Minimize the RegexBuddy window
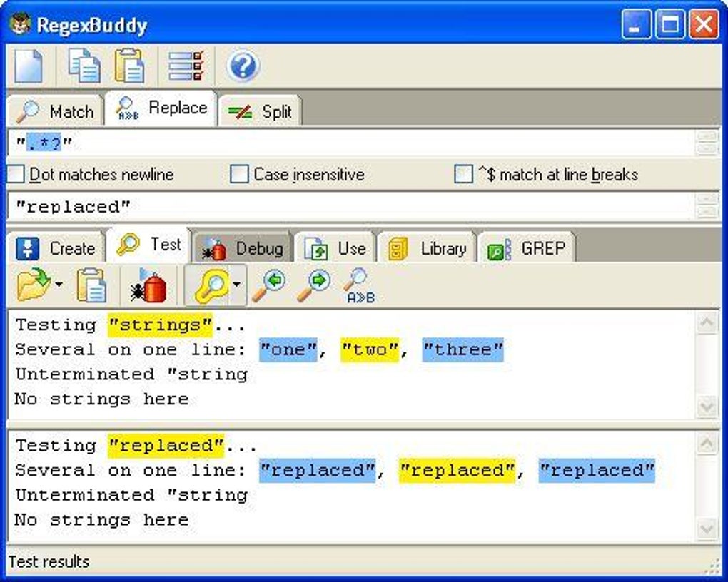 pyautogui.click(x=636, y=24)
